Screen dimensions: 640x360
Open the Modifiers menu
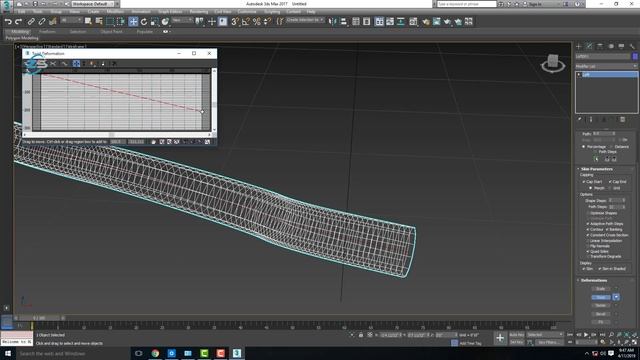click(115, 12)
